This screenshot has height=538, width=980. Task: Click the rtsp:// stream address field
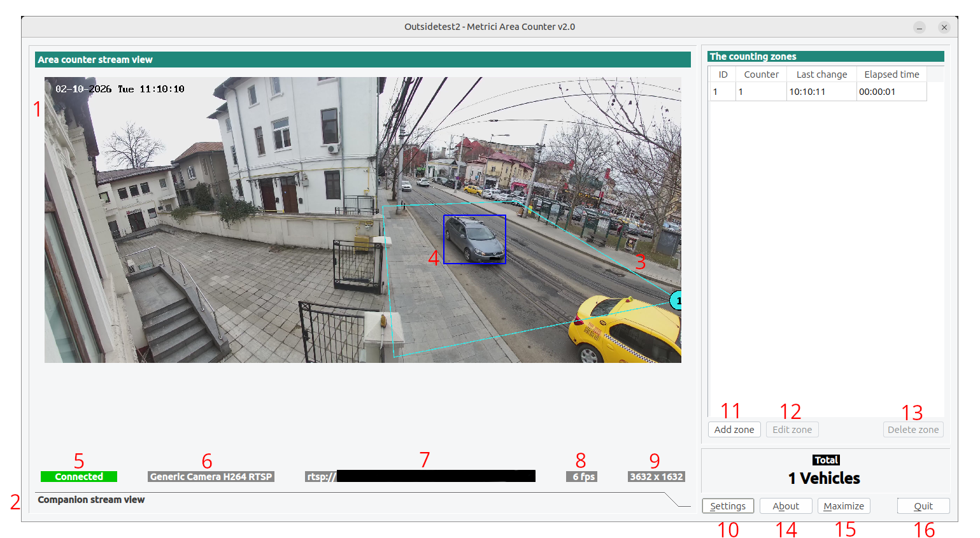[420, 476]
